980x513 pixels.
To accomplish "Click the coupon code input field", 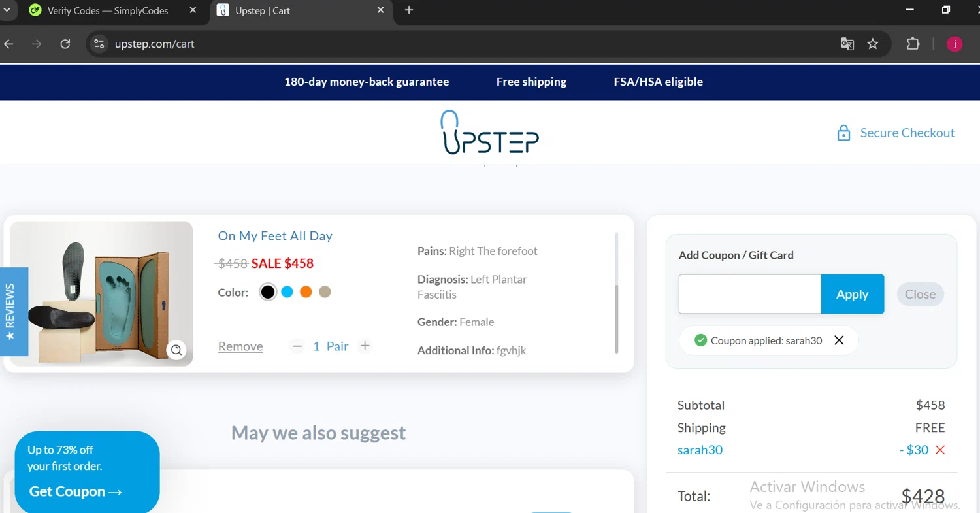I will tap(749, 294).
